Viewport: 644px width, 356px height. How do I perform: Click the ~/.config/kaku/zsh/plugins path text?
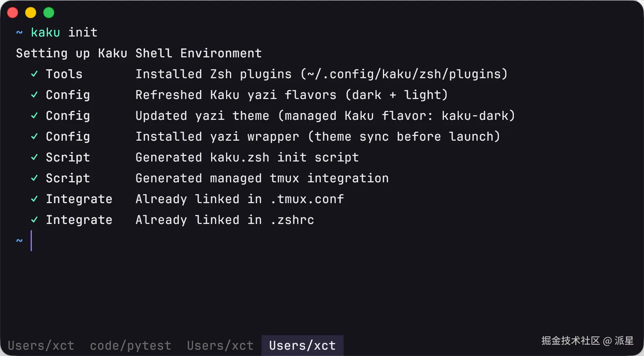(404, 74)
